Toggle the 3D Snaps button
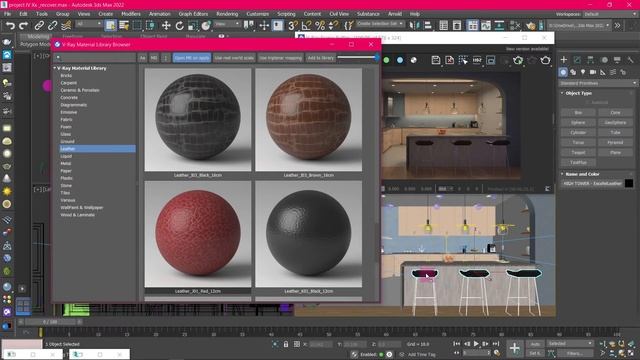Viewport: 640px width, 360px height. [292, 26]
